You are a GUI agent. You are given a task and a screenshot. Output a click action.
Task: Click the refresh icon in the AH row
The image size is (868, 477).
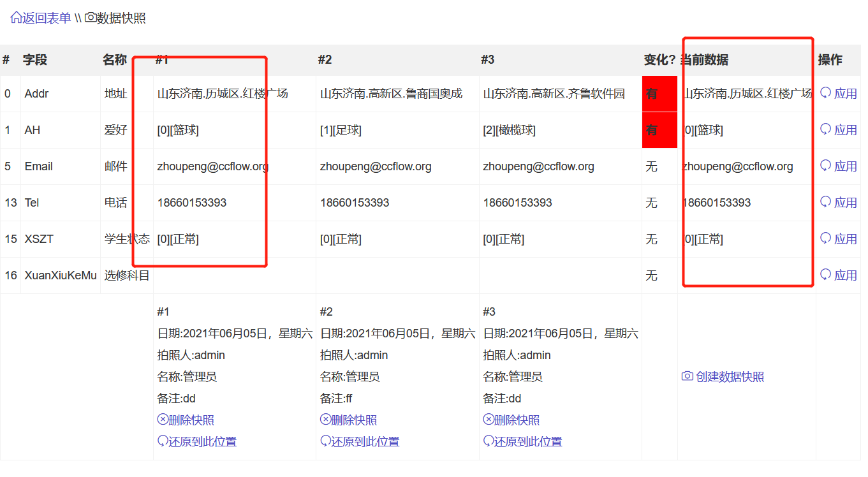point(826,129)
